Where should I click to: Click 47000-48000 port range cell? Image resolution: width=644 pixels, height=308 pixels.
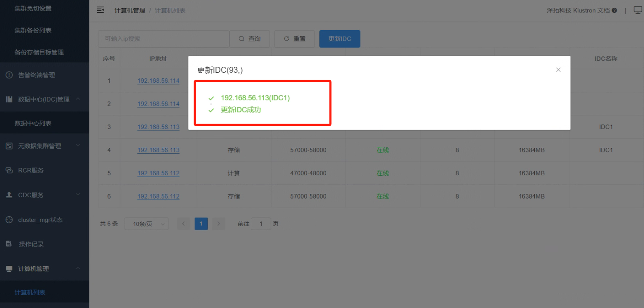click(x=308, y=173)
